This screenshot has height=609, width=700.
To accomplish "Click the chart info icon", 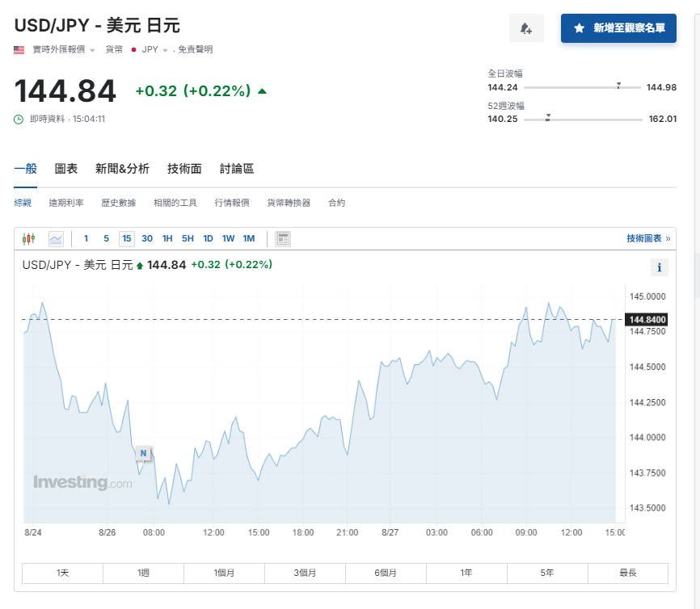I will (x=660, y=268).
